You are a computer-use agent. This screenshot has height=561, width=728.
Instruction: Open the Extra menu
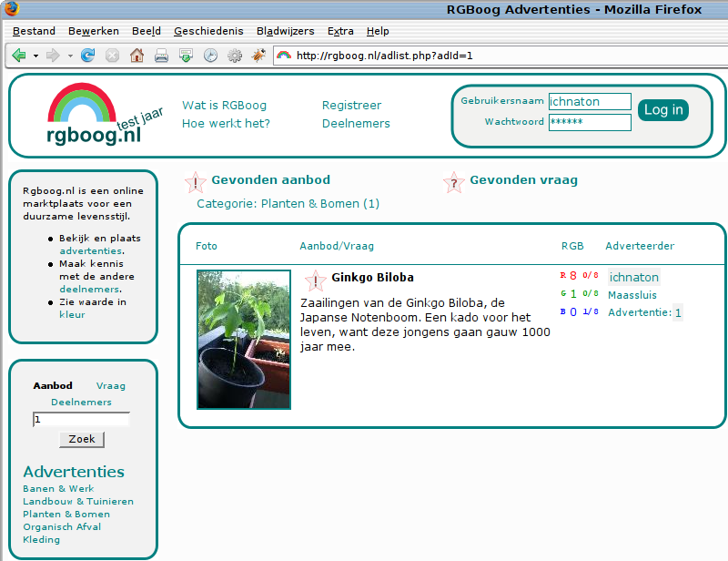coord(340,31)
